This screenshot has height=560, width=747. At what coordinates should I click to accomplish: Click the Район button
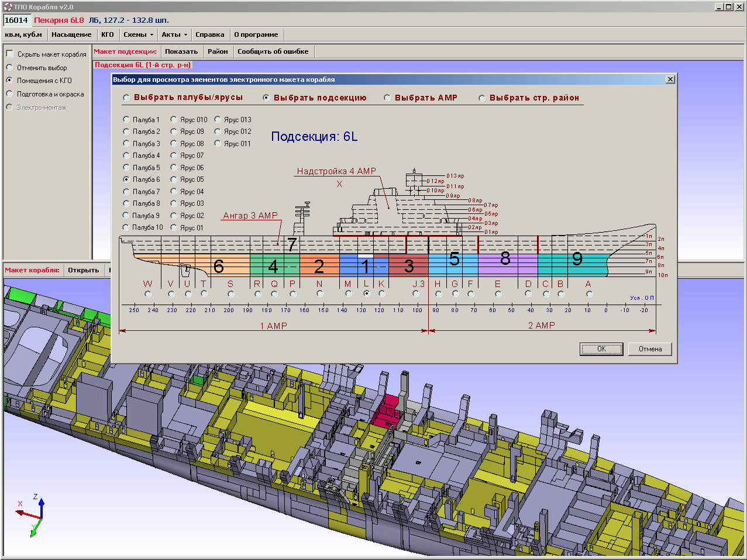[218, 51]
